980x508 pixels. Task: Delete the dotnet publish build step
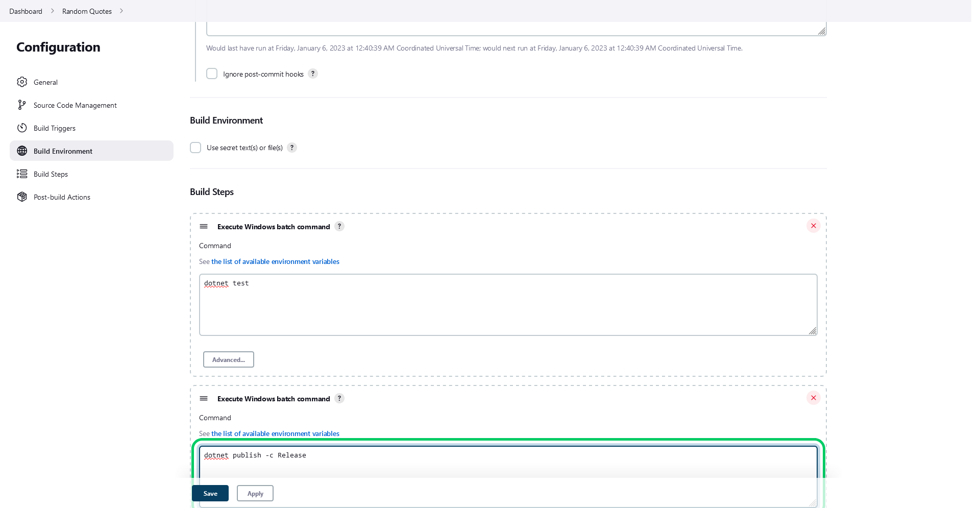pos(814,398)
